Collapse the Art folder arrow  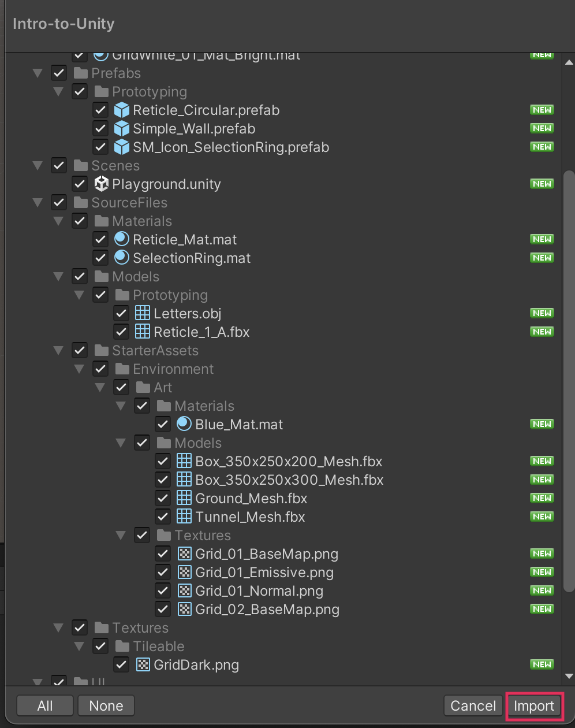tap(100, 388)
